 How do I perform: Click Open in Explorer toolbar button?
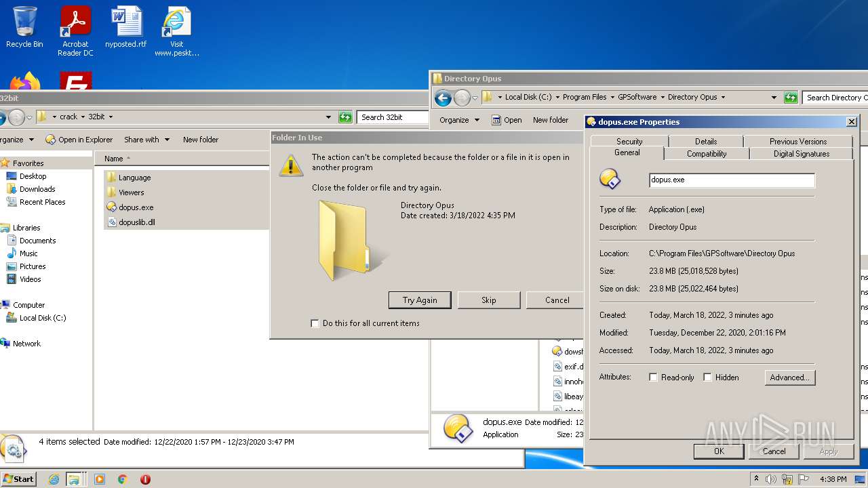(x=79, y=140)
